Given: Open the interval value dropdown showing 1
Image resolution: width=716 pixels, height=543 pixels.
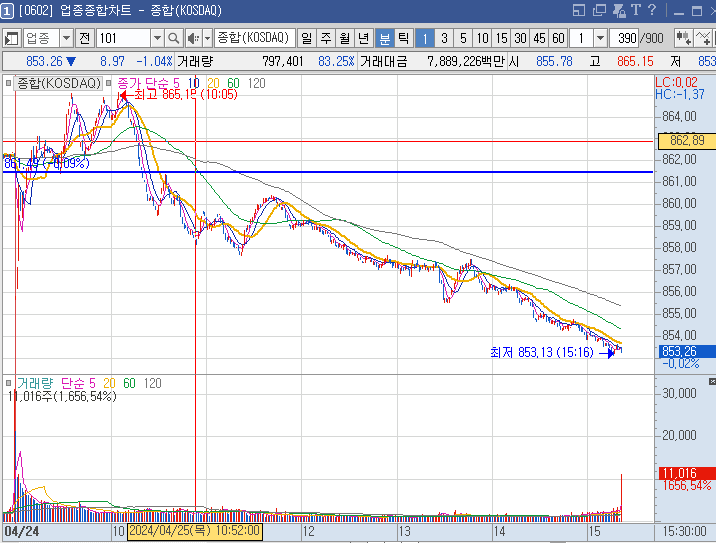Looking at the screenshot, I should (600, 38).
